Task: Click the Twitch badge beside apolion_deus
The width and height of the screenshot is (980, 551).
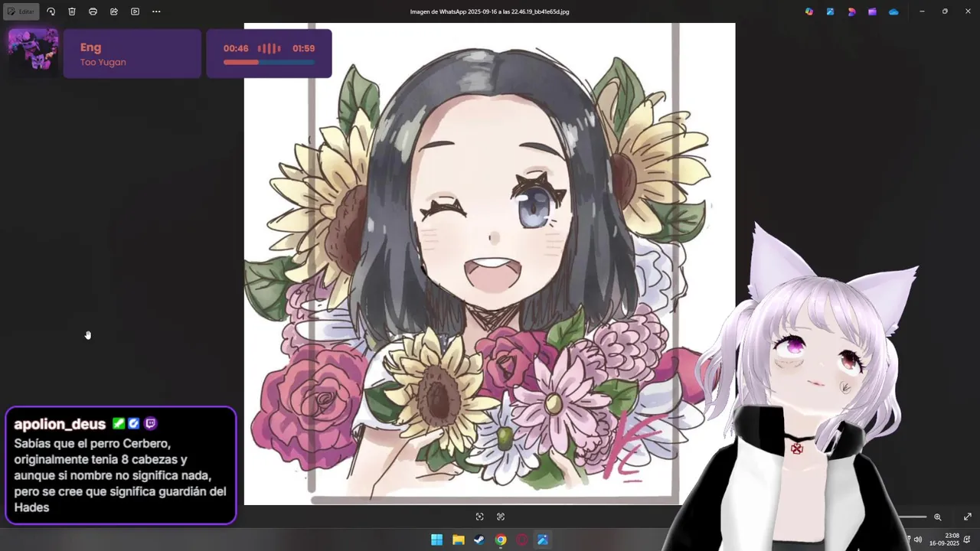Action: tap(150, 423)
